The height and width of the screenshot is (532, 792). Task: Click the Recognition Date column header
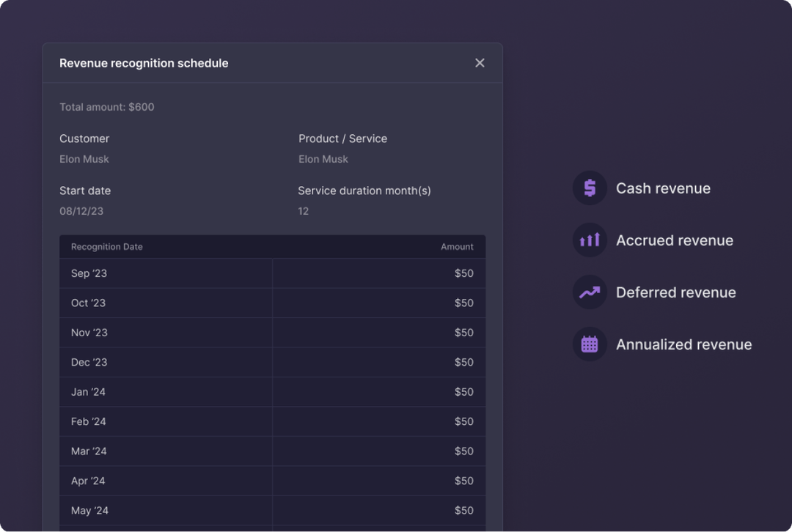tap(107, 247)
